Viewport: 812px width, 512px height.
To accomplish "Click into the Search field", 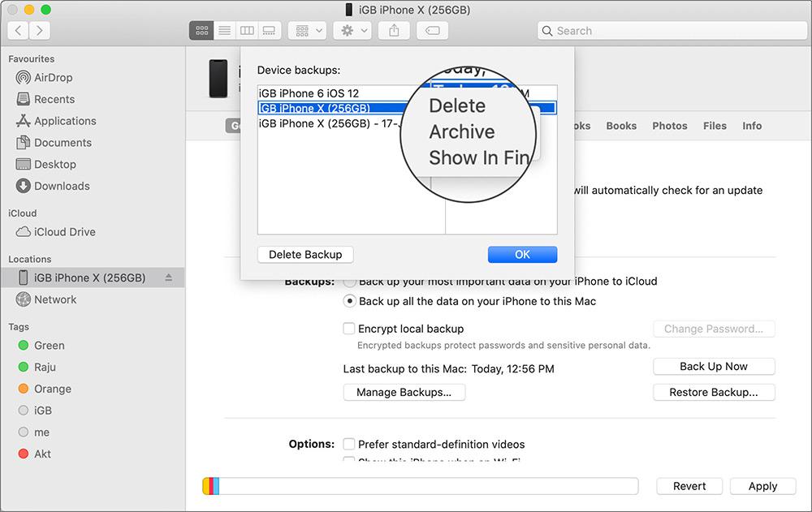I will [x=672, y=31].
